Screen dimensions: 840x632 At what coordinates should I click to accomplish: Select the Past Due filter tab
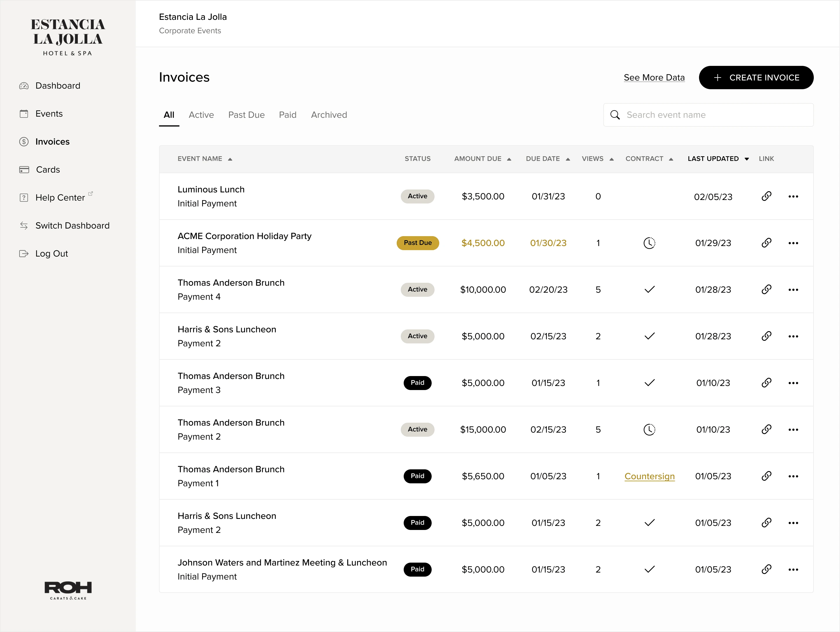point(245,115)
